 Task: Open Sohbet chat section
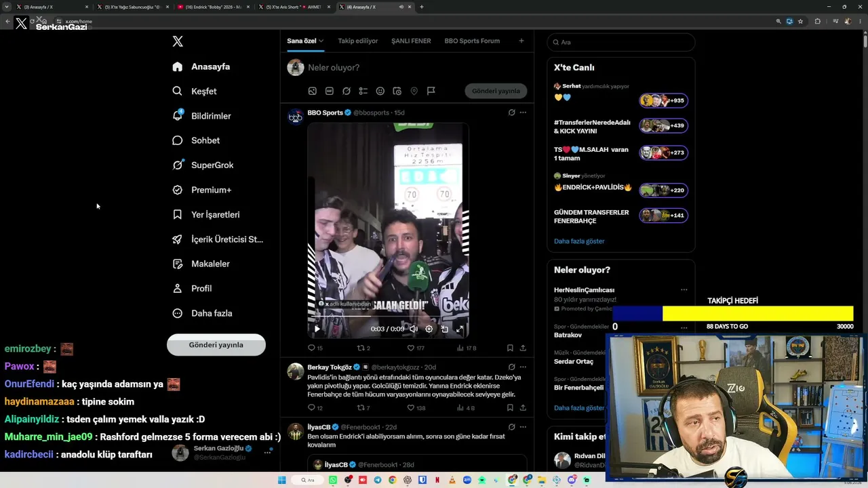[x=196, y=140]
